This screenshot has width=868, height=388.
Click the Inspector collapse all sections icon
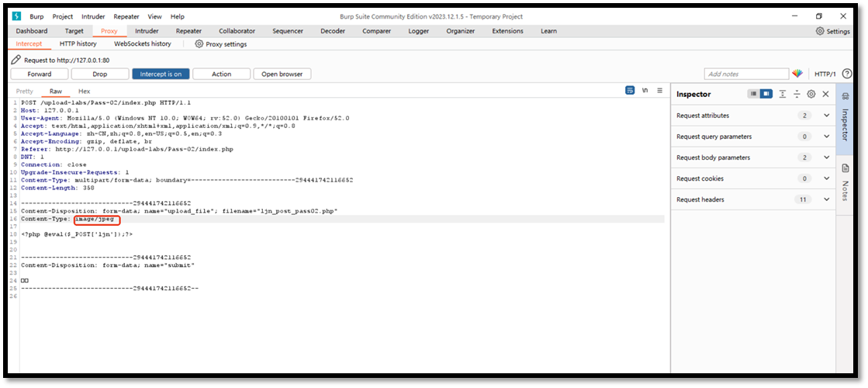797,94
